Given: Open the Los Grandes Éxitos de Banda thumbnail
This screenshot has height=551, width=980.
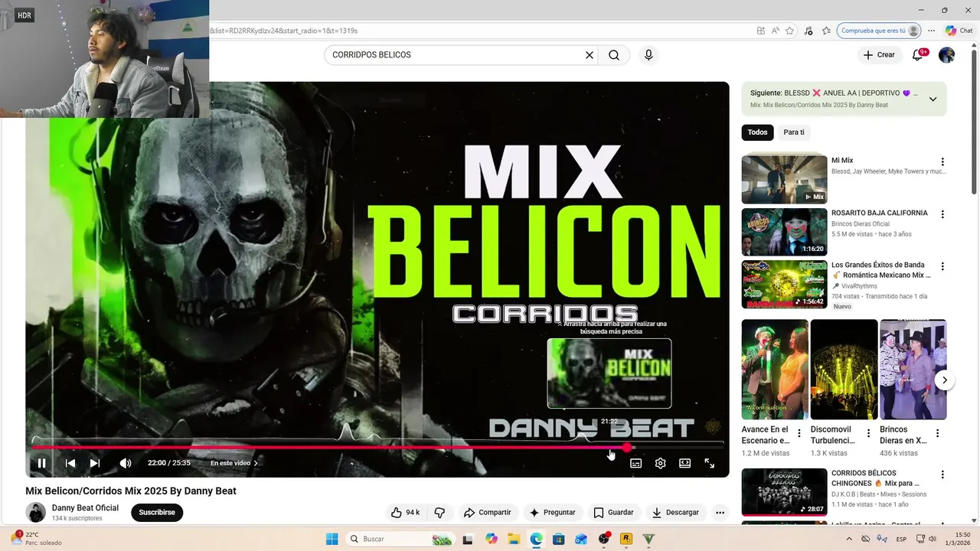Looking at the screenshot, I should [784, 284].
